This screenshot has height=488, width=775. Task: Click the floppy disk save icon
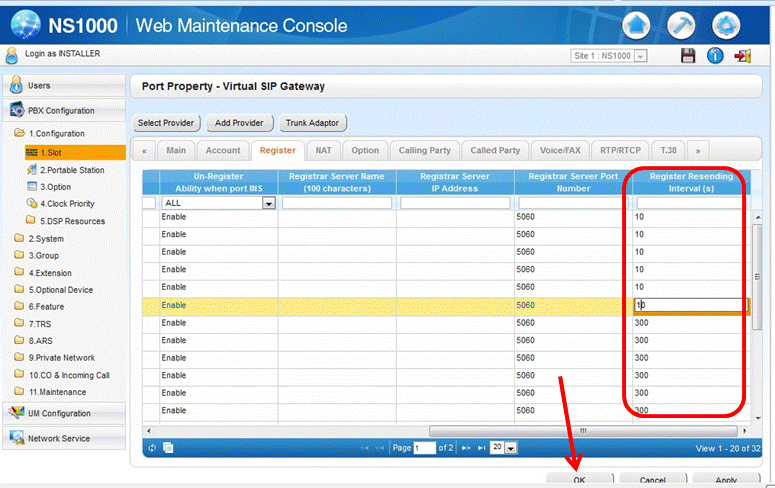688,56
